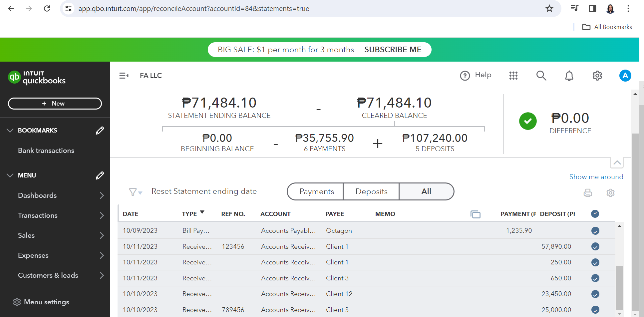This screenshot has height=317, width=644.
Task: Open the notifications bell
Action: tap(569, 76)
